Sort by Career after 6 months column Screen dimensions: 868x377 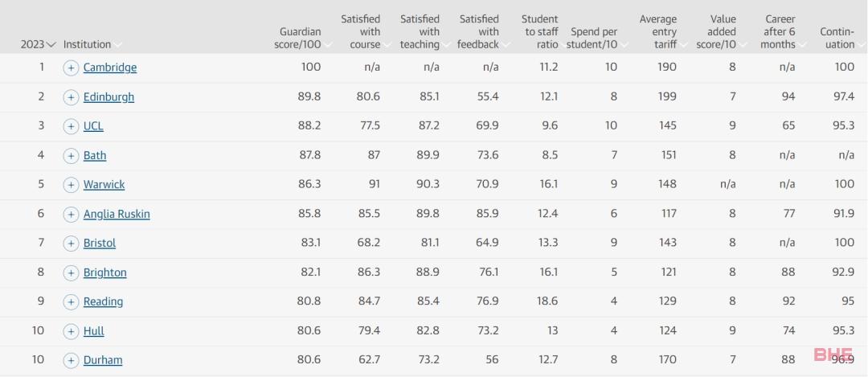[x=780, y=31]
